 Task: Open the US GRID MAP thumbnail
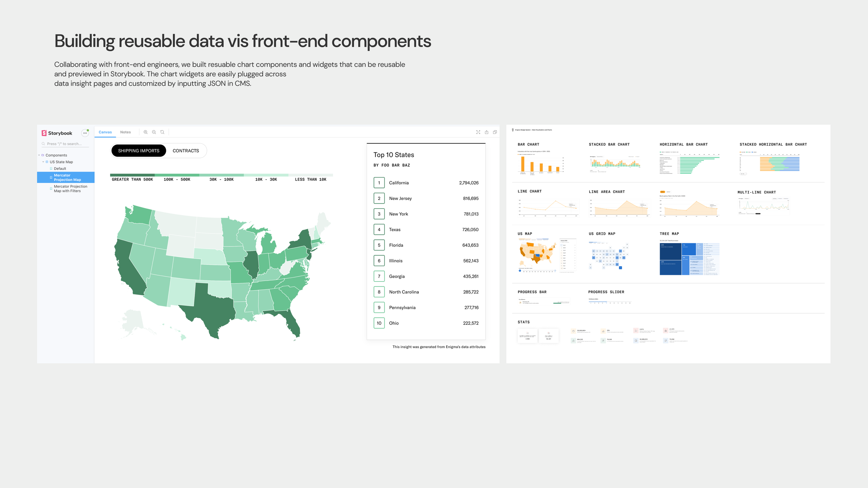coord(609,256)
